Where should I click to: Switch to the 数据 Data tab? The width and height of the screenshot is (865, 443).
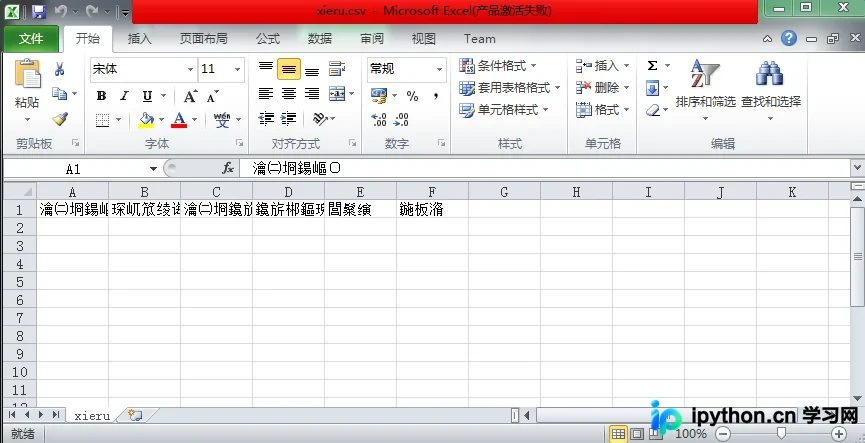(x=320, y=39)
